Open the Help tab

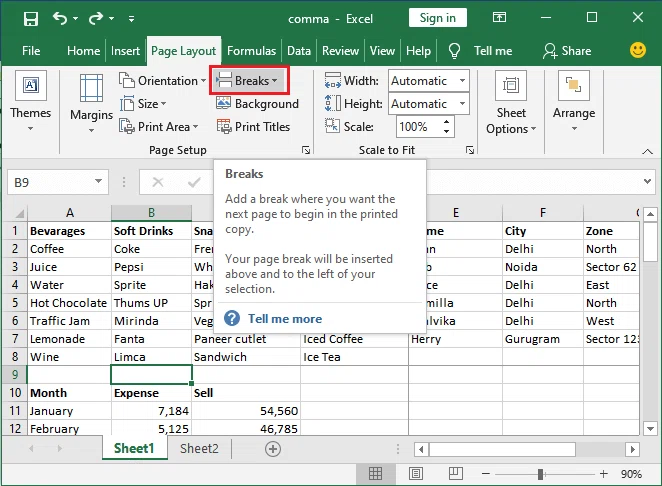pos(418,51)
